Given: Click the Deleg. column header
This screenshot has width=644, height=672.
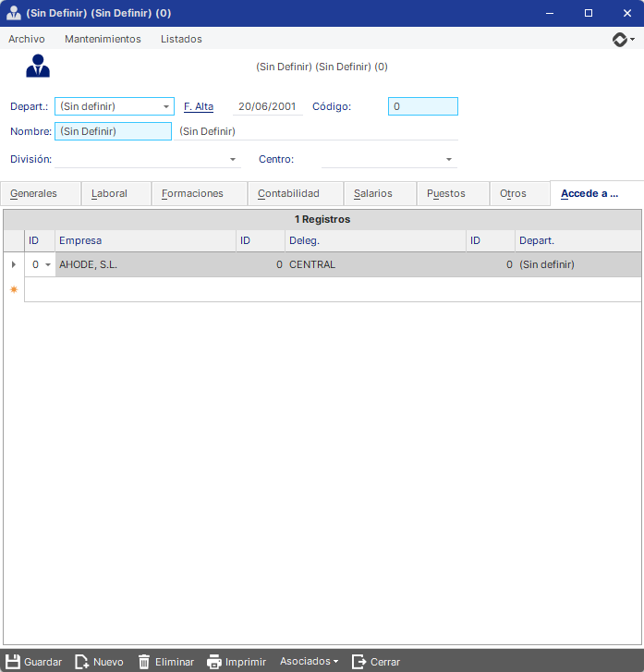Looking at the screenshot, I should coord(375,240).
